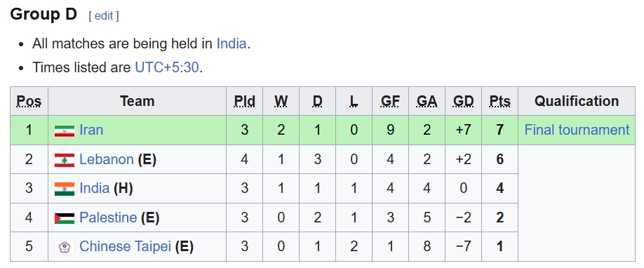This screenshot has width=644, height=268.
Task: Click the Lebanon flag icon
Action: [x=65, y=160]
